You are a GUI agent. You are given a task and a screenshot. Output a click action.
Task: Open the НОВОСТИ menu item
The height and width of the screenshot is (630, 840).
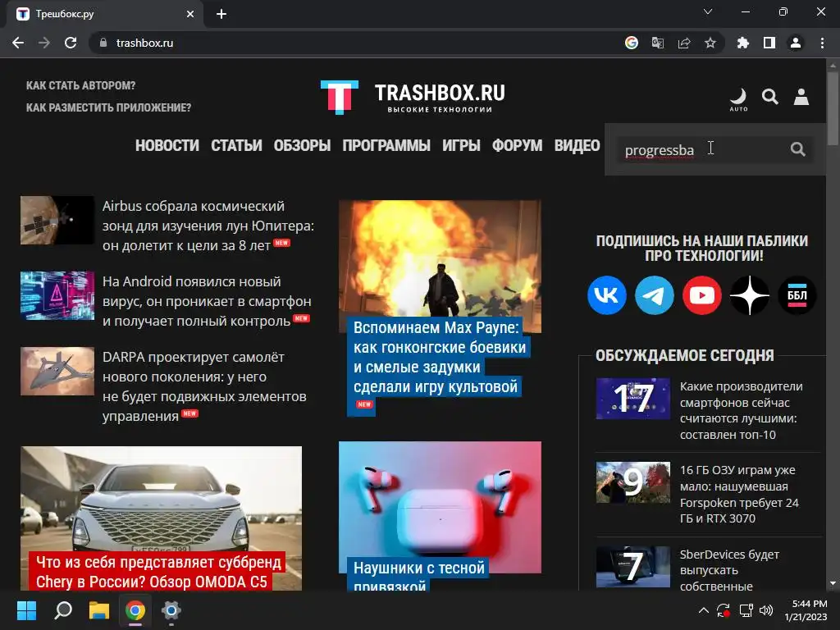[x=167, y=145]
